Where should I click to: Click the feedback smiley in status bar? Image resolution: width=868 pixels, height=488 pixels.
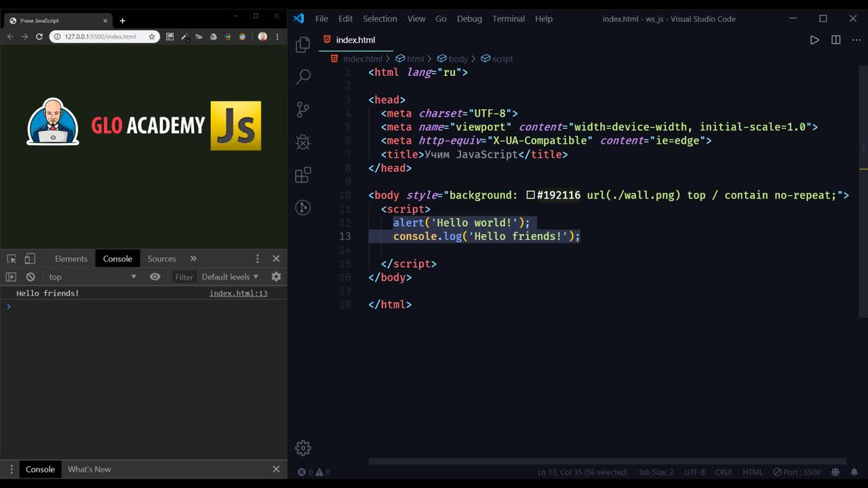[835, 472]
